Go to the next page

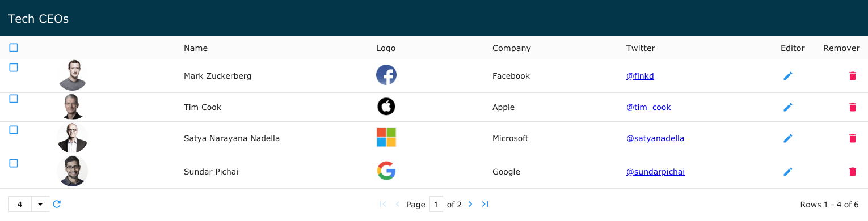(470, 204)
